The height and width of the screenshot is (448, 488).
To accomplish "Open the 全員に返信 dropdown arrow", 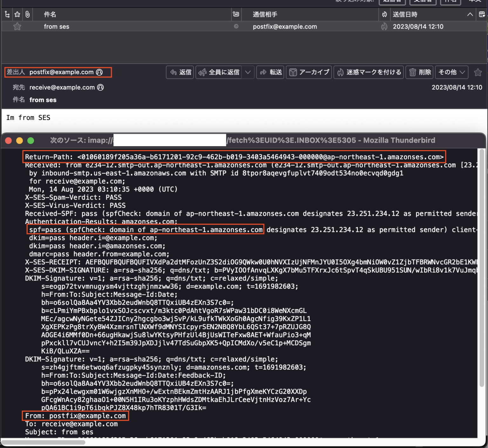I will coord(248,72).
